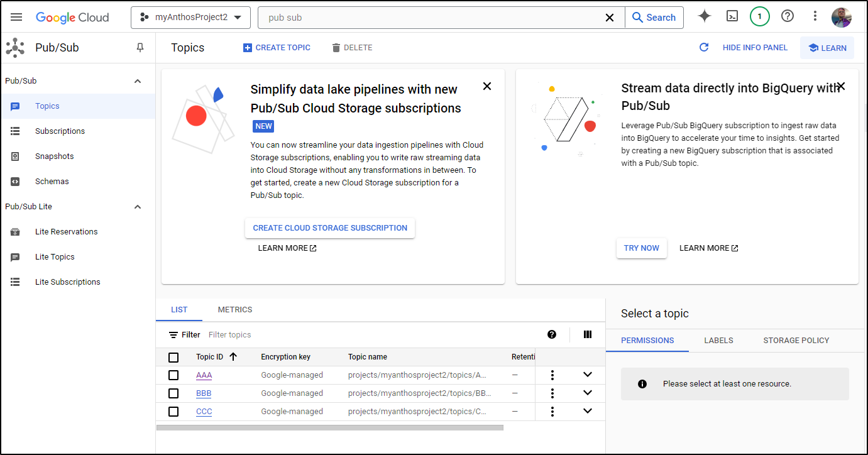Open Subscriptions in the sidebar
Screen dimensions: 868x455
coord(78,131)
